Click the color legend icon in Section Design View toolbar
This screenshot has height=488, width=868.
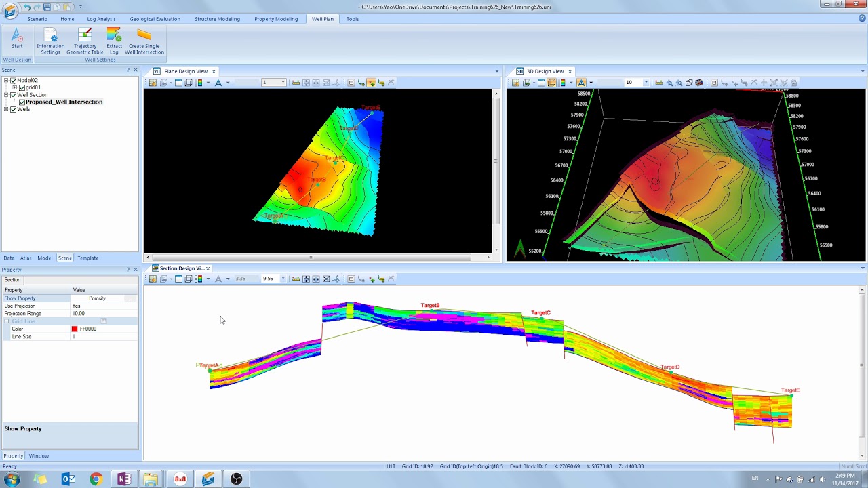(x=199, y=279)
